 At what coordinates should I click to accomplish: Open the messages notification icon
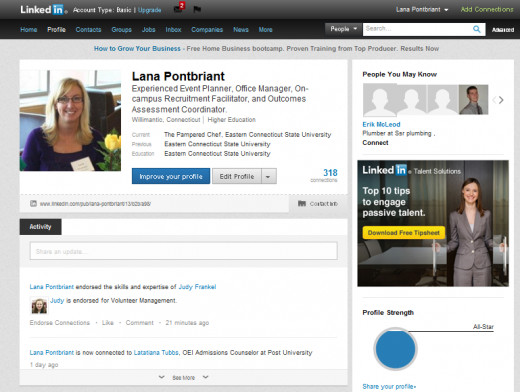(x=179, y=8)
